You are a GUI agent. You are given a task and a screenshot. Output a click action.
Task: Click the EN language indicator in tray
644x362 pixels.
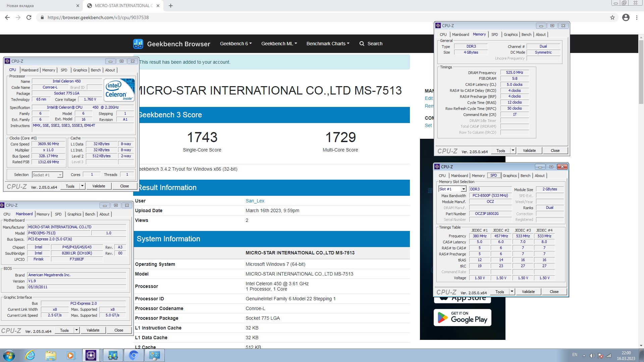pyautogui.click(x=575, y=355)
